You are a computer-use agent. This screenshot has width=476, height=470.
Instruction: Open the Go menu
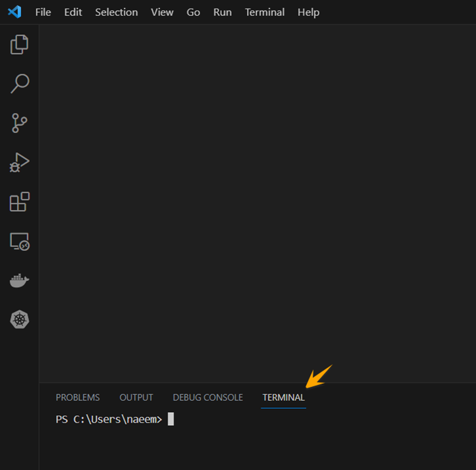click(x=193, y=12)
